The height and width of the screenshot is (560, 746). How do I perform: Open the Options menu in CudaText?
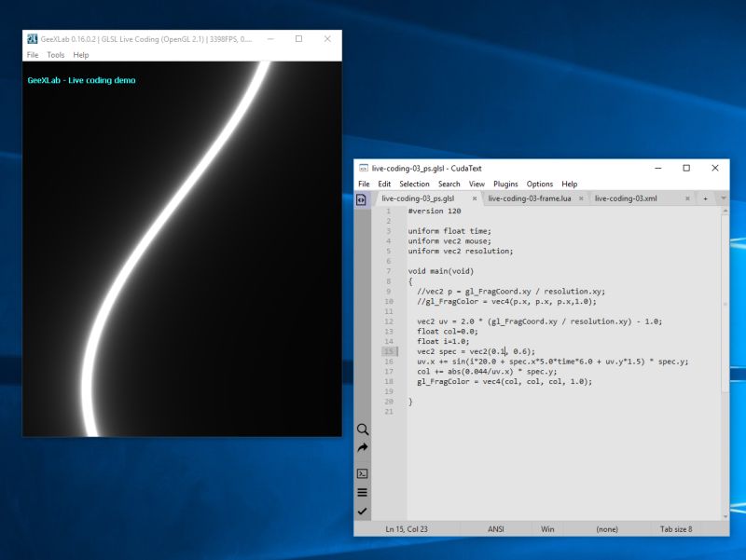[x=540, y=184]
